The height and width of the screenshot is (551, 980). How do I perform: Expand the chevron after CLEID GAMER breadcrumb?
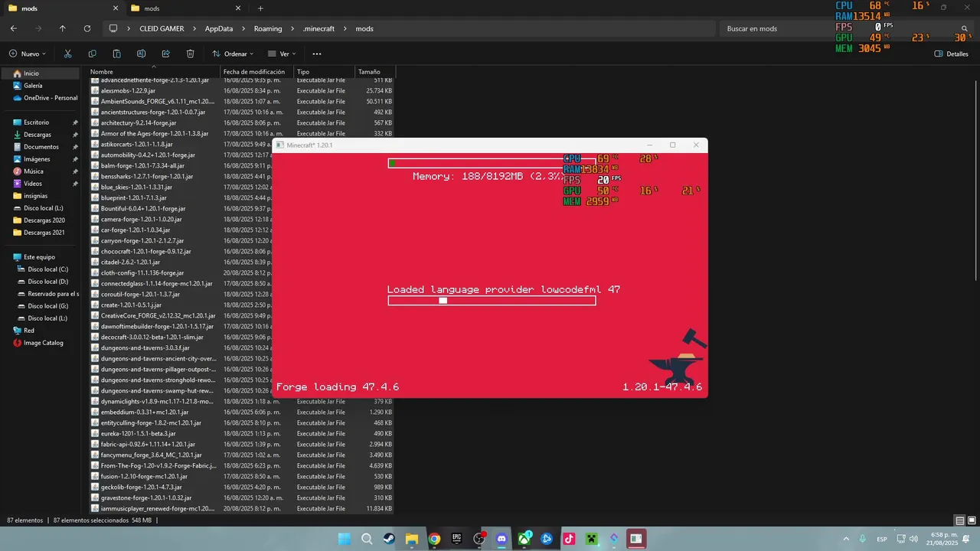pyautogui.click(x=194, y=28)
